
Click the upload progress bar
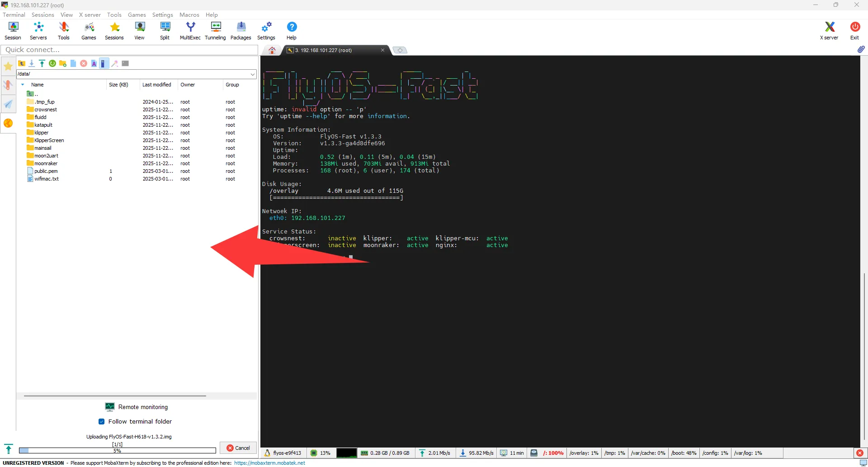click(x=118, y=451)
